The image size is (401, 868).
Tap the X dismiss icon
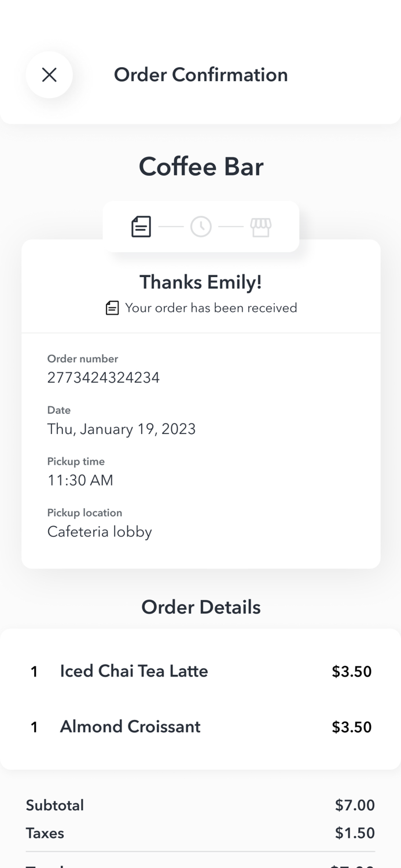[49, 75]
